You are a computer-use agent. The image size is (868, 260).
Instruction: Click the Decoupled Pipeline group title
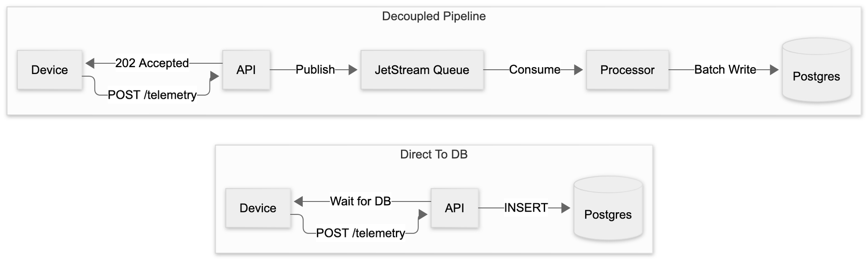coord(434,16)
